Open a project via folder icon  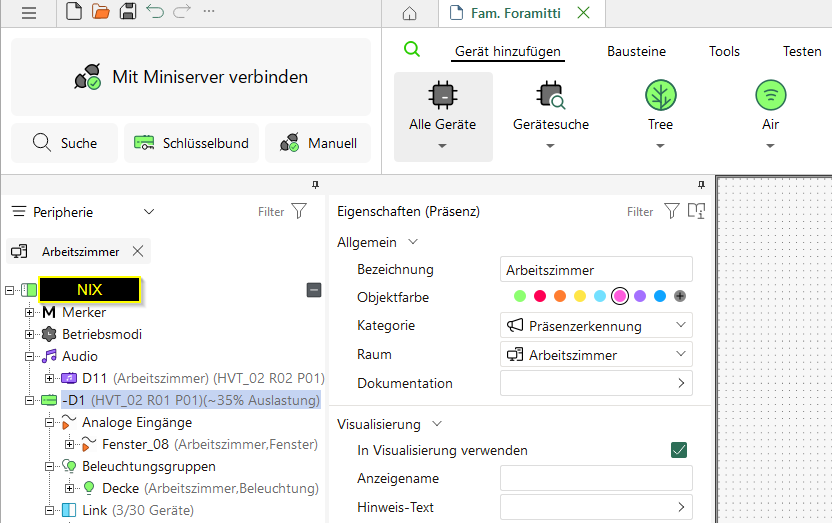101,11
